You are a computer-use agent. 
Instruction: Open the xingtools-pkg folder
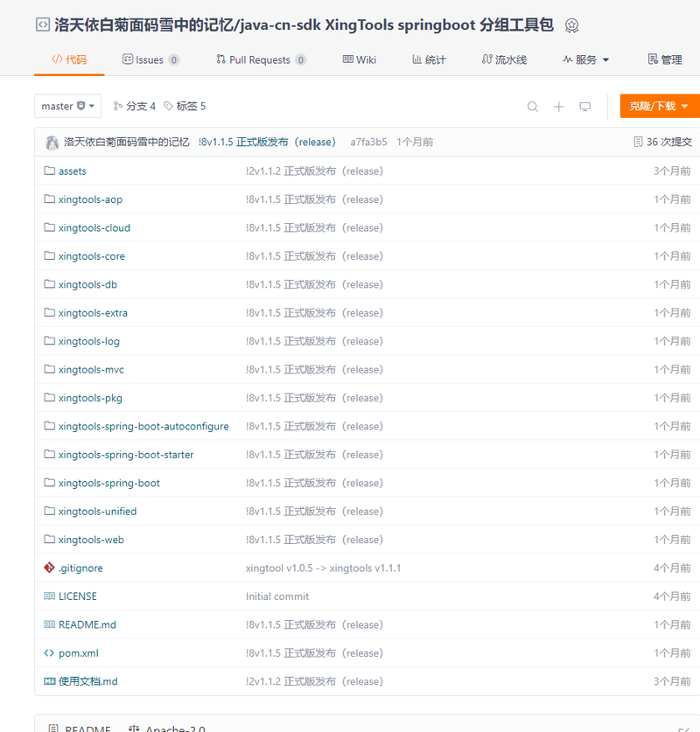(x=90, y=398)
